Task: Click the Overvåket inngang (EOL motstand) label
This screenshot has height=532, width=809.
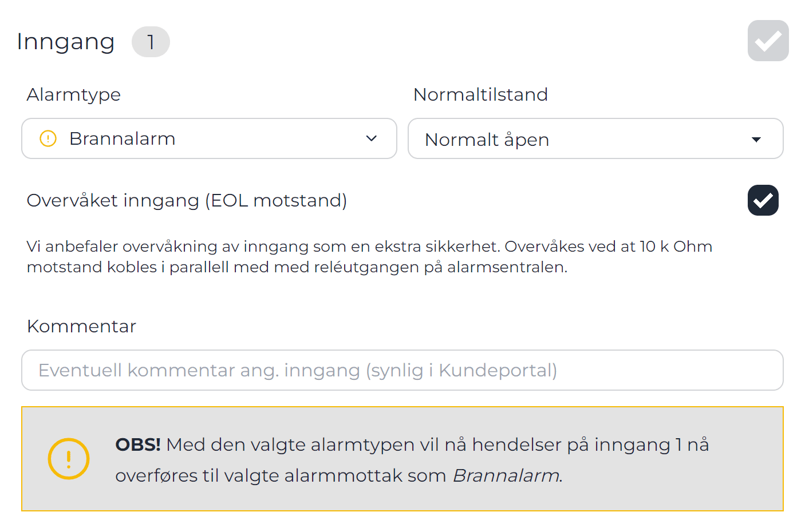Action: click(x=187, y=200)
